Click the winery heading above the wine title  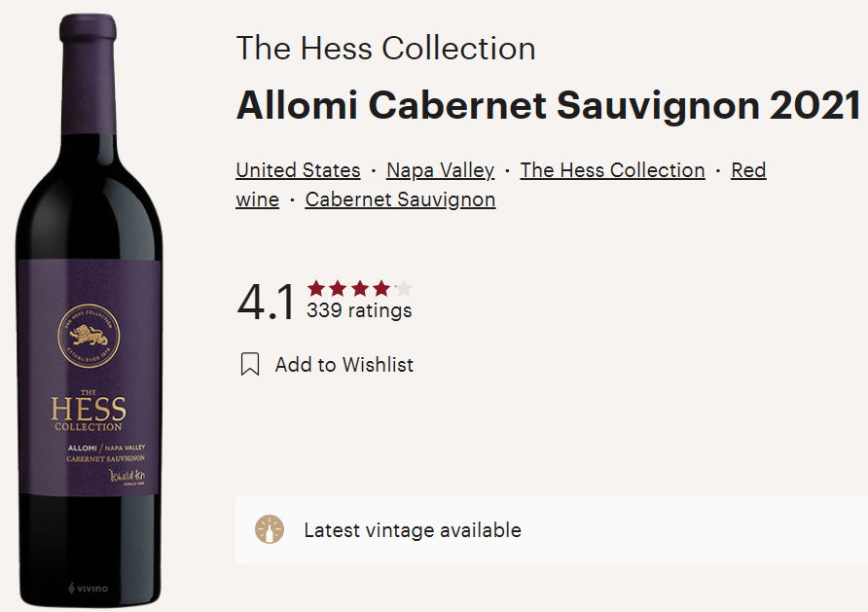point(385,49)
